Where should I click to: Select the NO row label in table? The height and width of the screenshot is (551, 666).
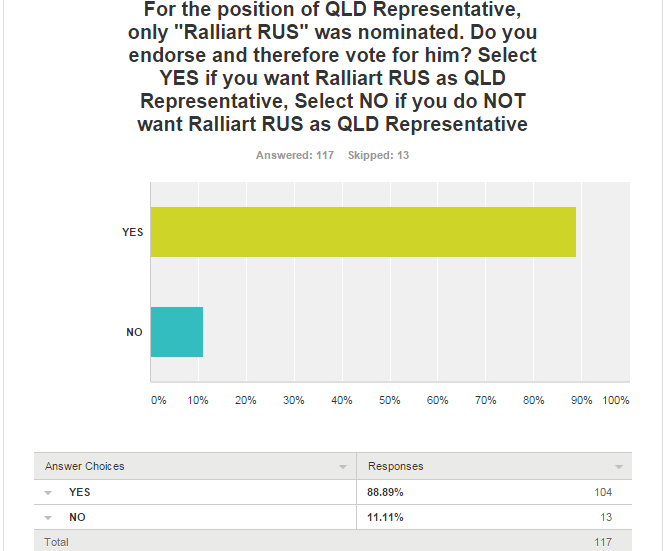tap(77, 517)
